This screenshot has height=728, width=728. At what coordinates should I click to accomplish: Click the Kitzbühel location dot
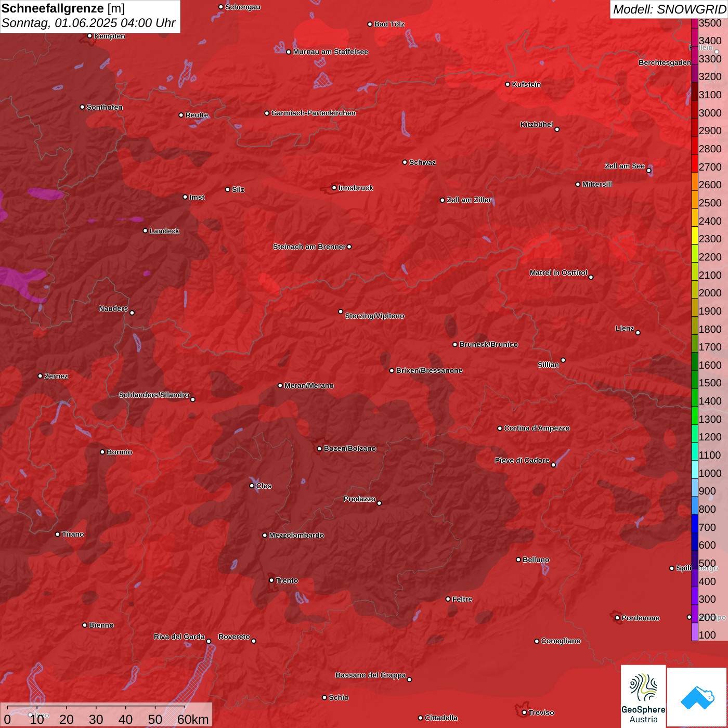coord(557,129)
